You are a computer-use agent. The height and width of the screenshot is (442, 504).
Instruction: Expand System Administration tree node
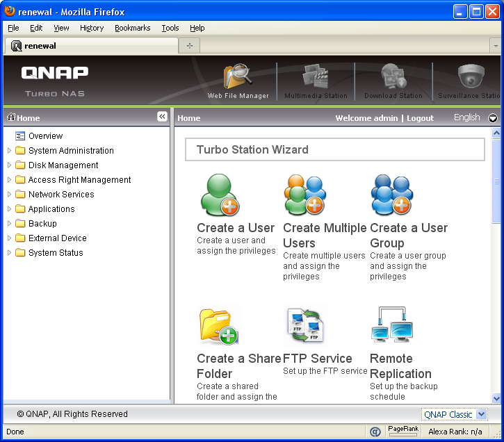coord(9,150)
